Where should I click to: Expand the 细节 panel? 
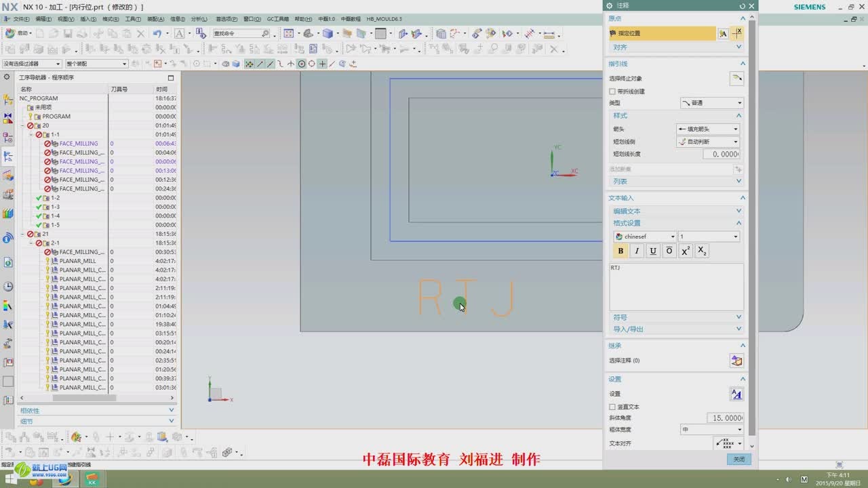pyautogui.click(x=97, y=422)
